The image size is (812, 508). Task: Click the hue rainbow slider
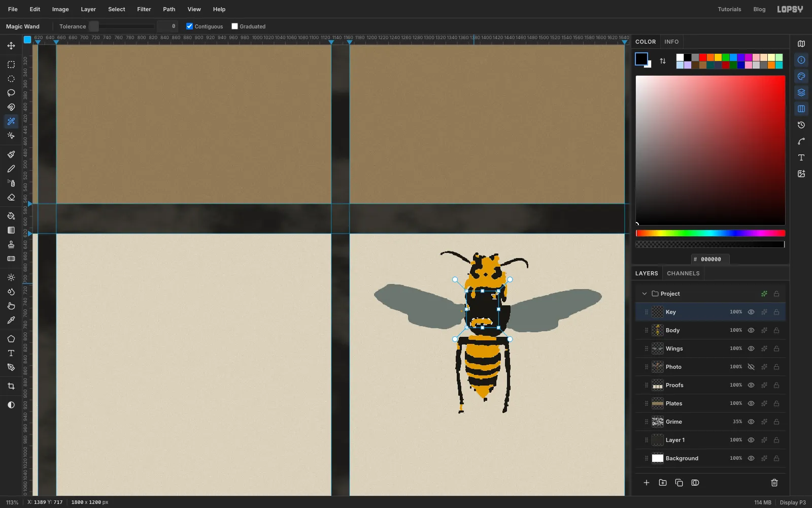[x=710, y=233]
